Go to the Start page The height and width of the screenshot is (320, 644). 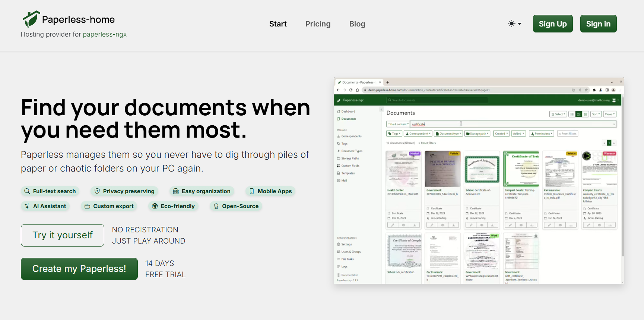coord(278,24)
